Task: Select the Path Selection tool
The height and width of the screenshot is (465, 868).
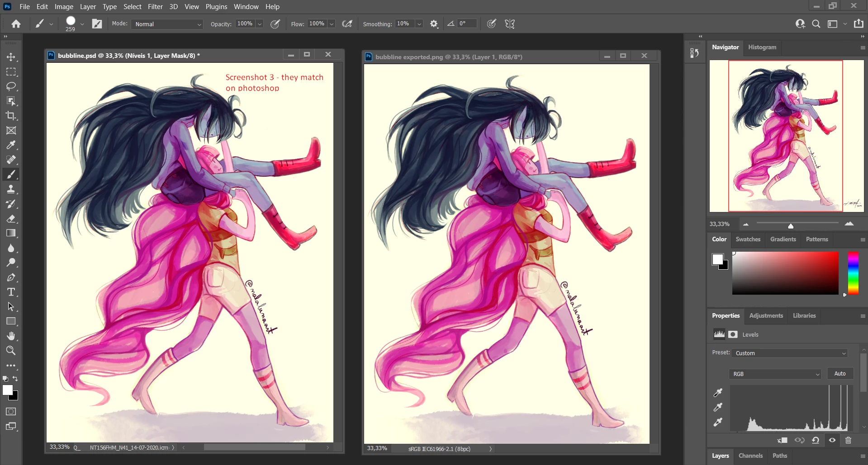Action: 11,306
